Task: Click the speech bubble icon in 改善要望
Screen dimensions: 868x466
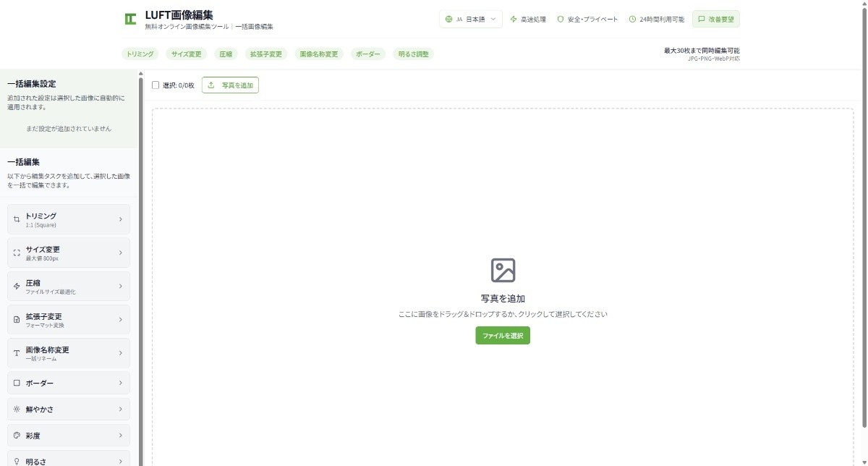Action: coord(701,19)
